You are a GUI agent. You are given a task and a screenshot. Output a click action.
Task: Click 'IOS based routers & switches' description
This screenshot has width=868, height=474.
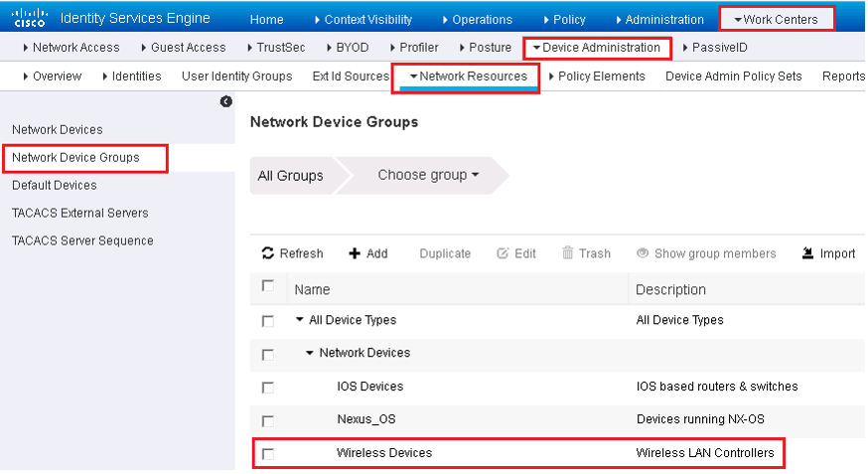coord(717,387)
